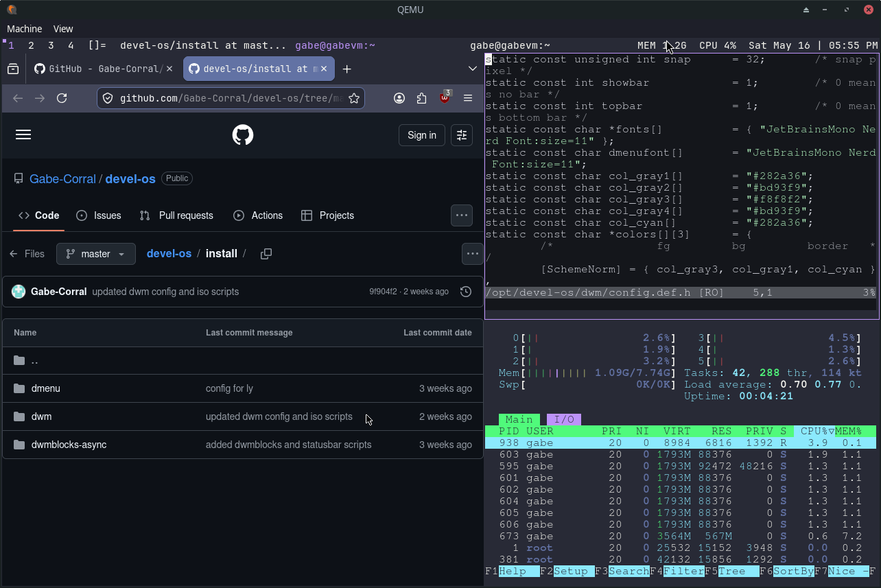The image size is (881, 588).
Task: Switch to the 'GitHub - Gabe-Corral' browser tab
Action: 103,69
